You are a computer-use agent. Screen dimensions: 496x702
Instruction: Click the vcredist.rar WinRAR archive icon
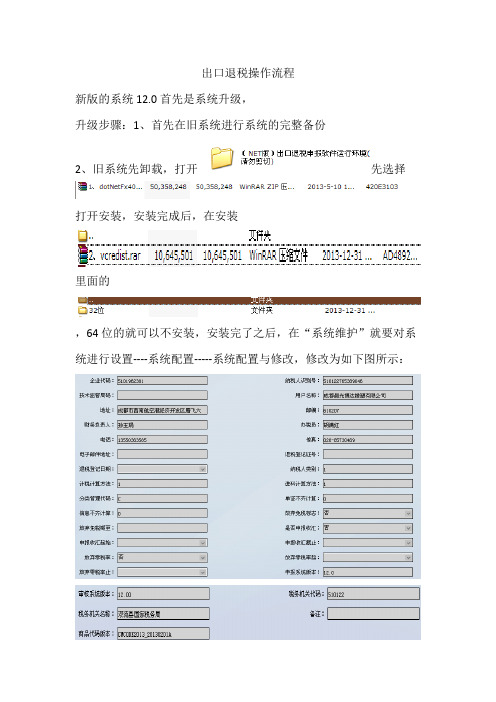pos(83,256)
